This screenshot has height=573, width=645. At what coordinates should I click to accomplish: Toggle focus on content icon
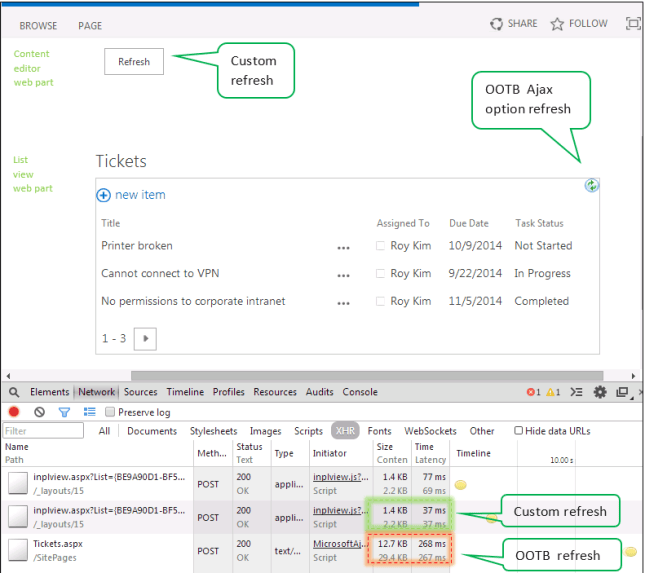point(633,23)
